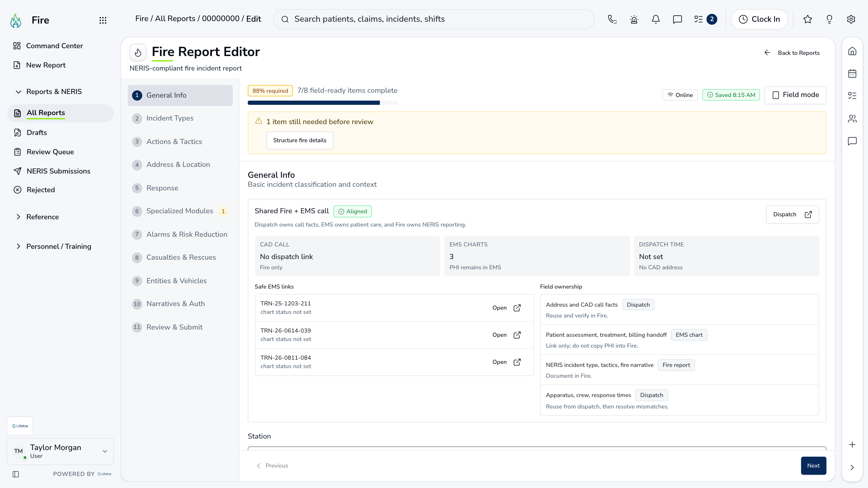868x488 pixels.
Task: Open the task list icon with badge 2
Action: [705, 19]
